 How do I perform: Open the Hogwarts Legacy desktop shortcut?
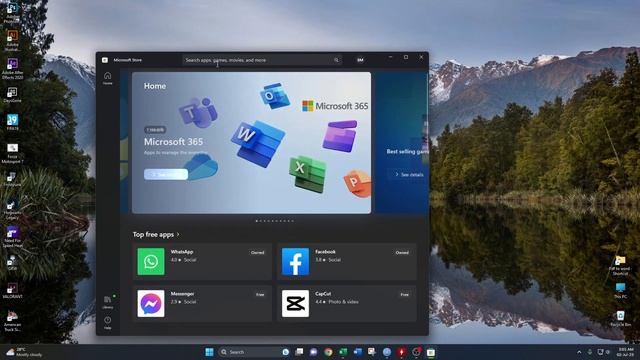(12, 210)
